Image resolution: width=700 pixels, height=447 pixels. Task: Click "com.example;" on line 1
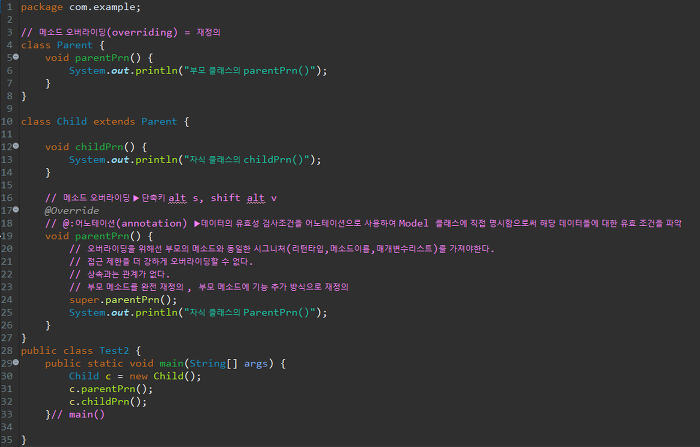(104, 7)
